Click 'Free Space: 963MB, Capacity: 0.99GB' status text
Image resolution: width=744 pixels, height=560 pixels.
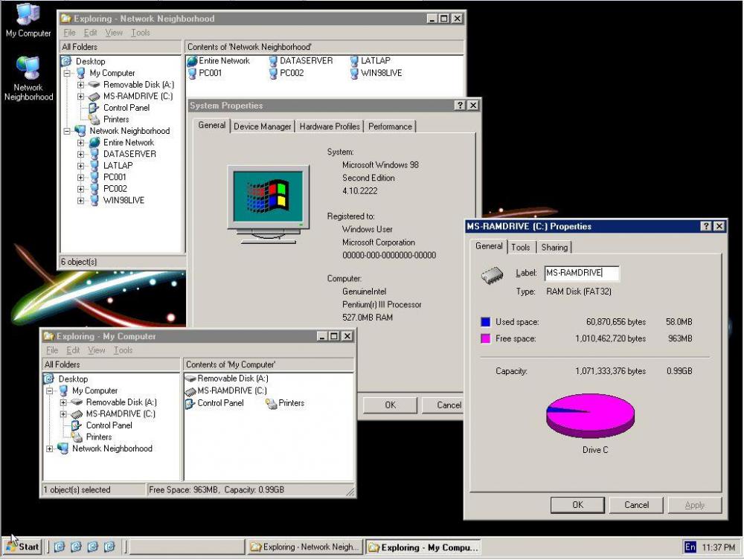(217, 490)
